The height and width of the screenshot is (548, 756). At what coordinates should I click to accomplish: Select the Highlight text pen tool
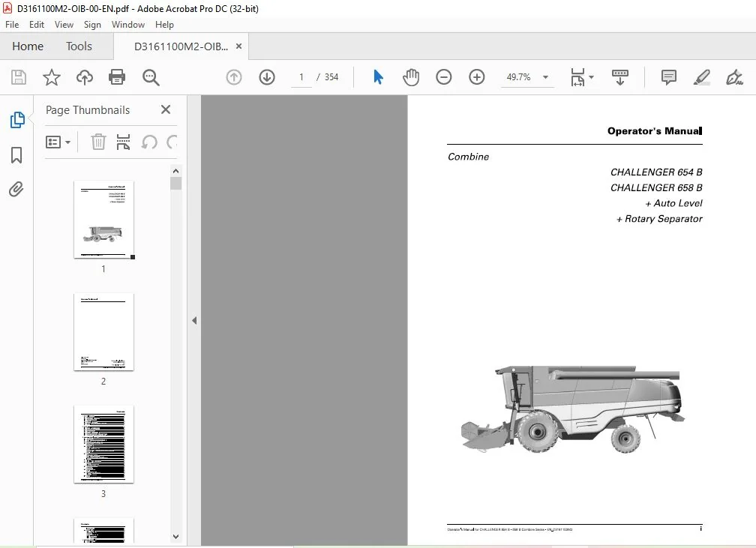pos(701,77)
